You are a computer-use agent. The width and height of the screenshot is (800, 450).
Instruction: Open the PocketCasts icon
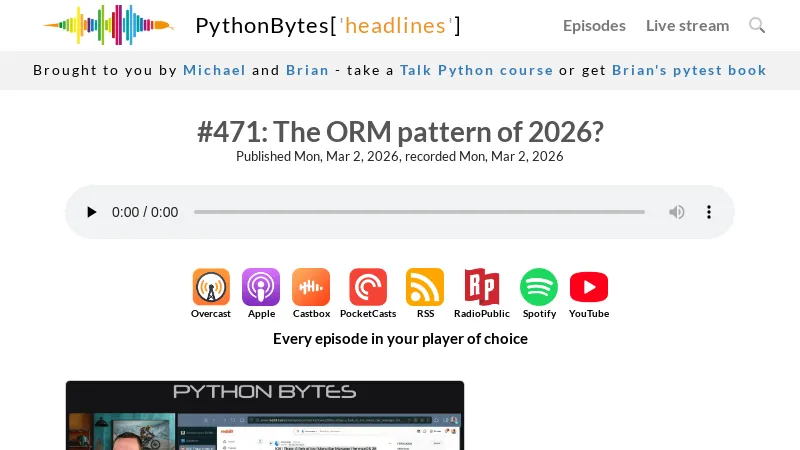pos(368,288)
